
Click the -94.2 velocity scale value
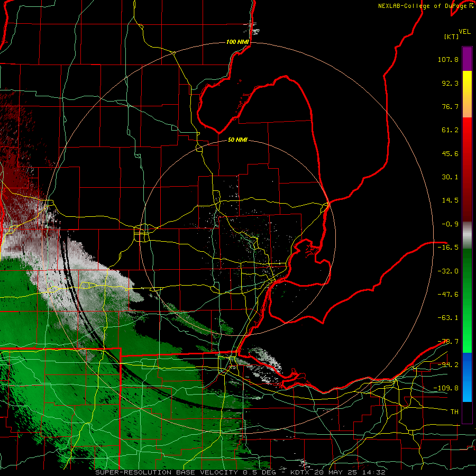(x=448, y=364)
